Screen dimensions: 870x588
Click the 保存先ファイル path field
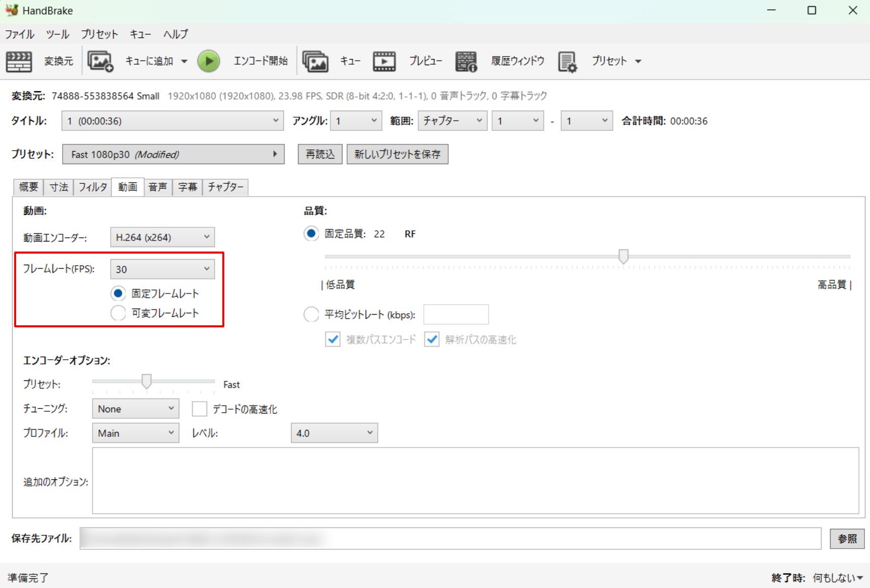450,538
